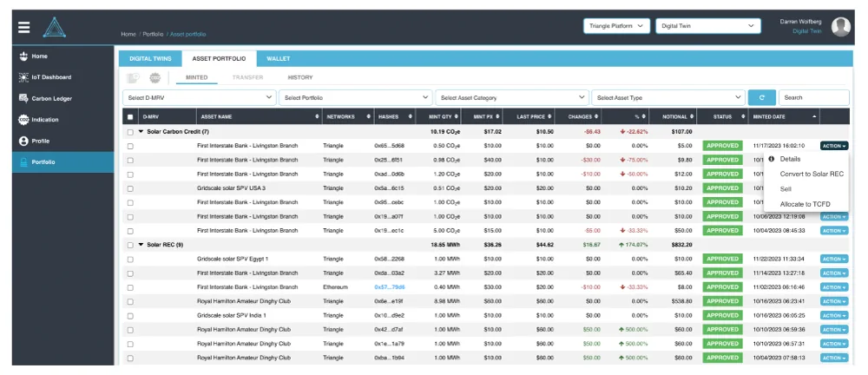868x375 pixels.
Task: Collapse the Solar REC group
Action: [x=141, y=245]
